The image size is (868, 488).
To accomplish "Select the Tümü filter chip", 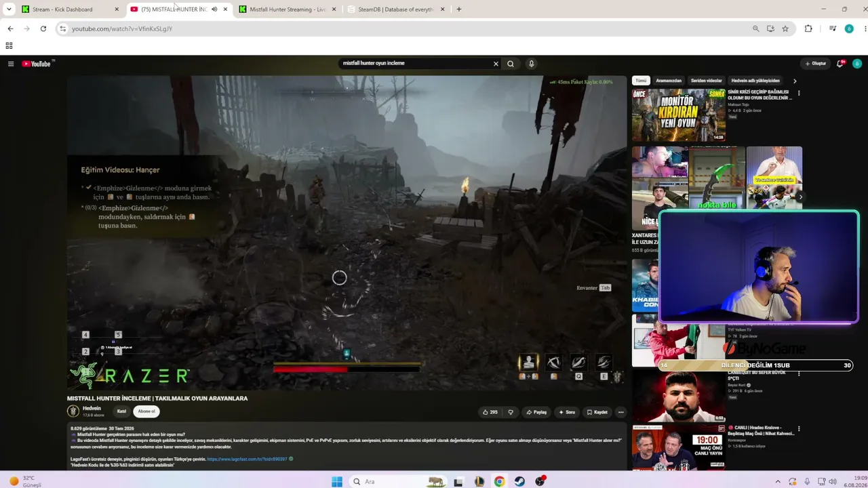I will click(641, 81).
